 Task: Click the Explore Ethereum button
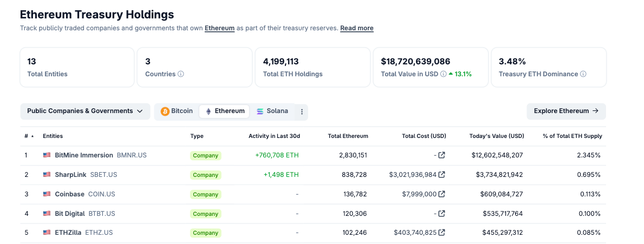point(566,111)
